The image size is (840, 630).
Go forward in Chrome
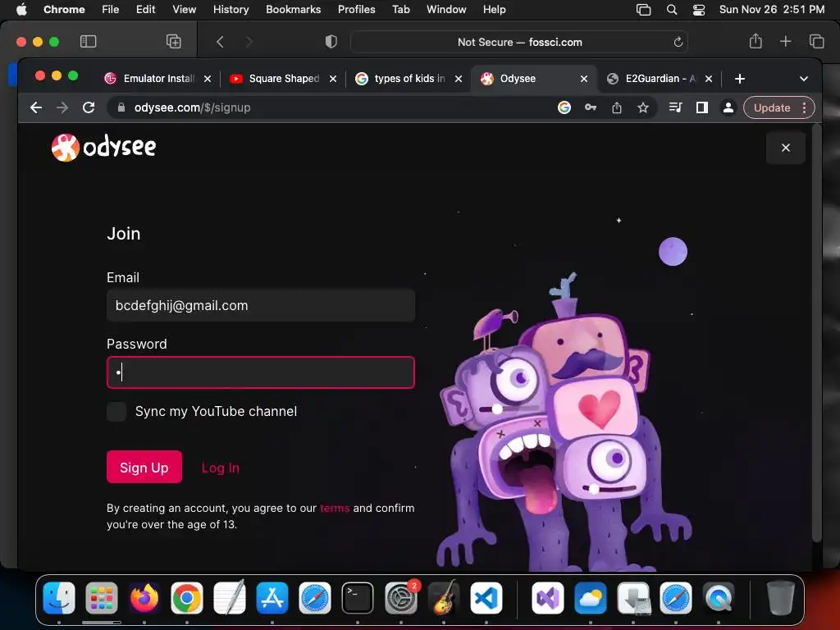click(62, 107)
